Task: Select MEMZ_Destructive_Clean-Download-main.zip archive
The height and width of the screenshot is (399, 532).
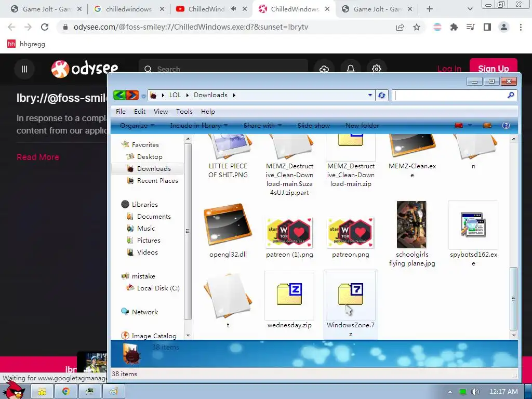Action: (x=351, y=161)
